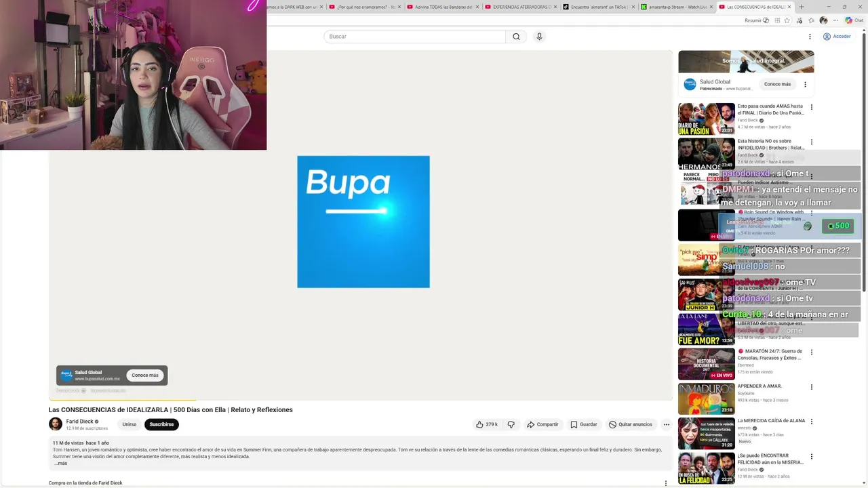Image resolution: width=868 pixels, height=488 pixels.
Task: Click the Buscar search field
Action: click(x=414, y=37)
